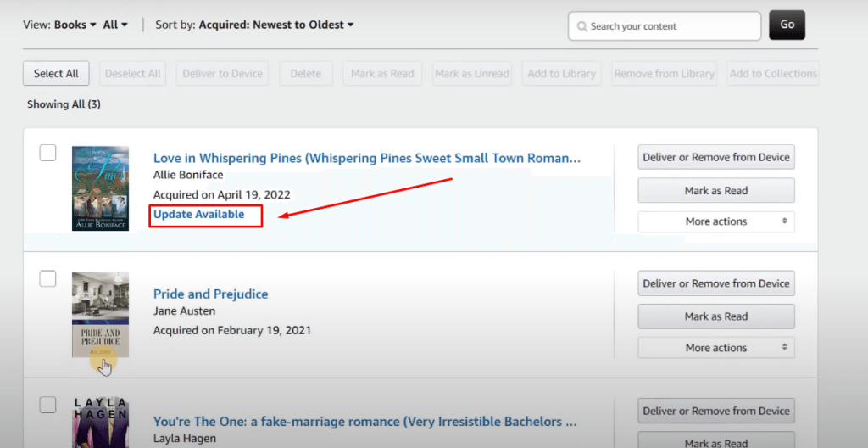
Task: Mark Love in Whispering Pines as Read
Action: (x=716, y=190)
